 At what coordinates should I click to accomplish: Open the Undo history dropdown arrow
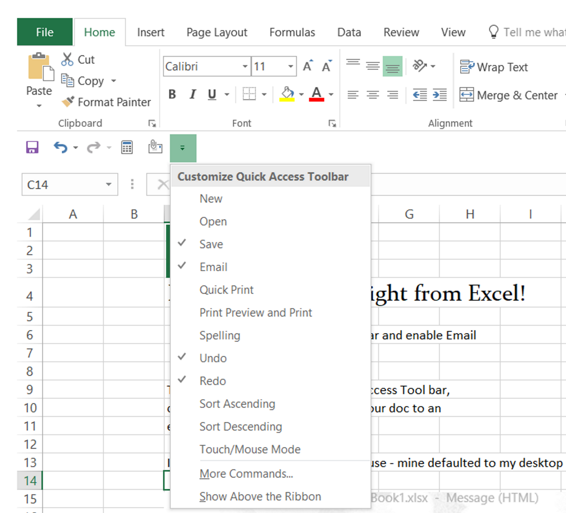point(75,147)
